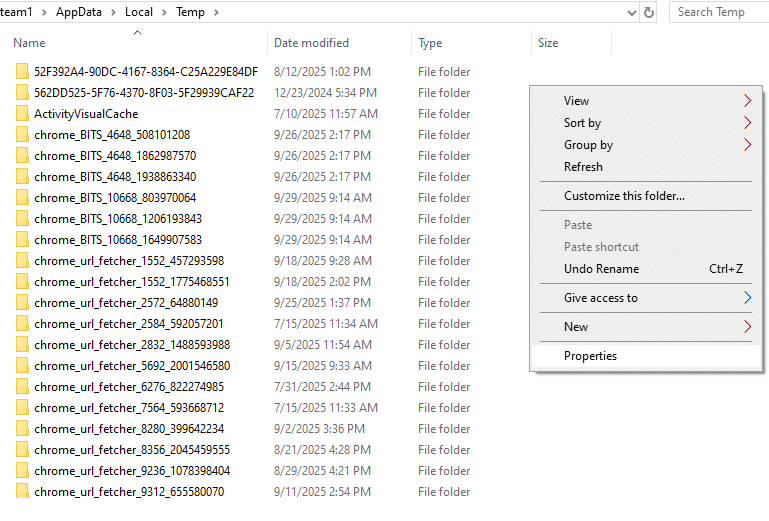
Task: Click the ActivityVisualCache folder icon
Action: pos(22,114)
